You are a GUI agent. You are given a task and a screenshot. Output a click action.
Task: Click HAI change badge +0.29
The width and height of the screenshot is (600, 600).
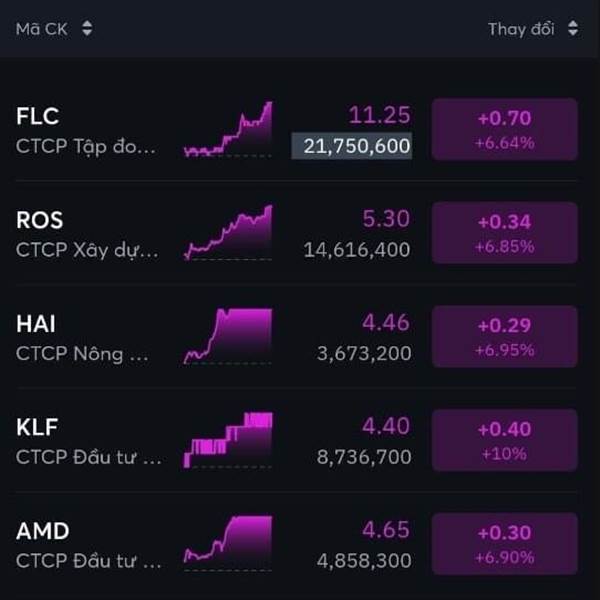[504, 337]
